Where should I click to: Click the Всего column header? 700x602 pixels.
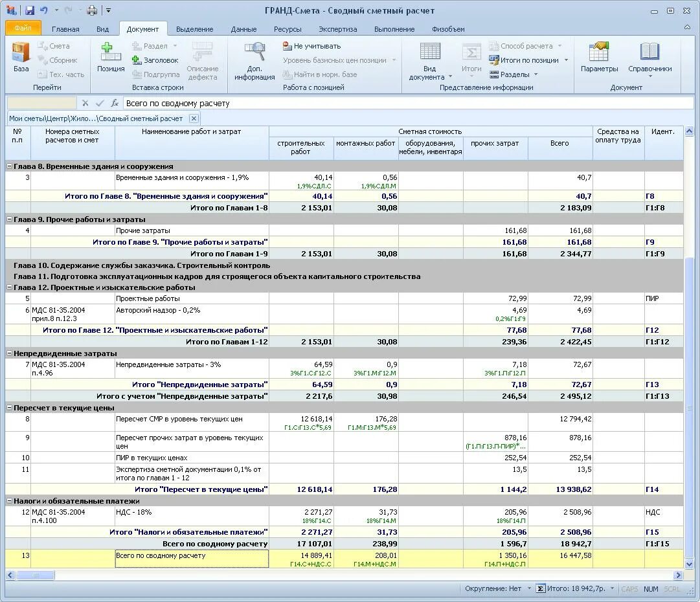[x=560, y=148]
